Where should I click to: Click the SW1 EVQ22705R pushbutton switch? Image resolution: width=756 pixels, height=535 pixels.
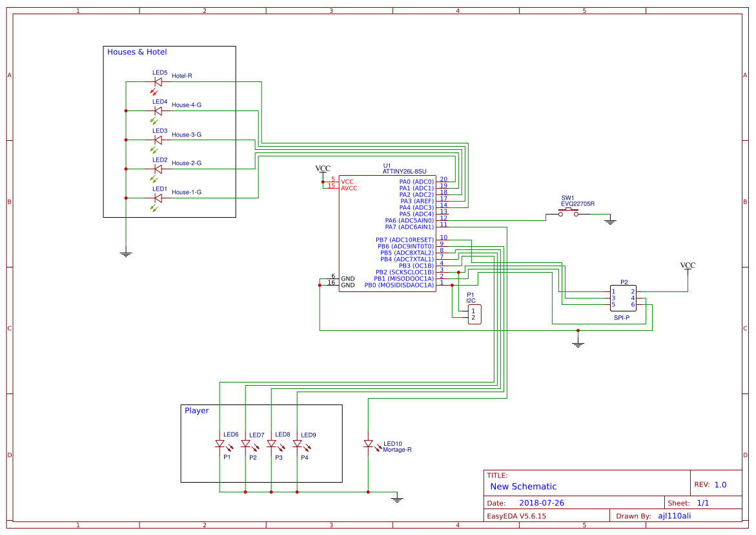click(569, 211)
